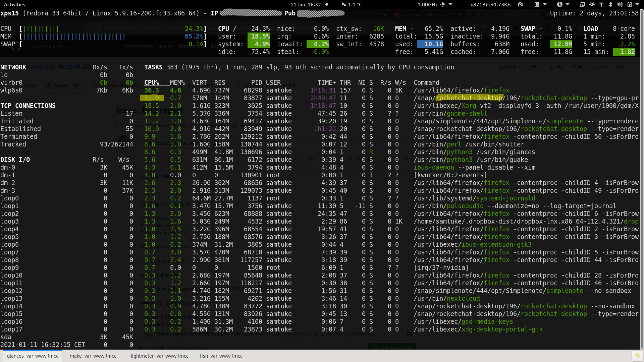Image resolution: width=644 pixels, height=362 pixels.
Task: Click the PID column header
Action: [x=257, y=83]
